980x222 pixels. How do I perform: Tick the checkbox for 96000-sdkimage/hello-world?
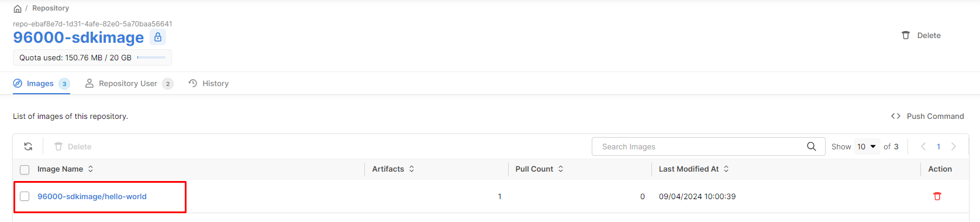[x=25, y=196]
